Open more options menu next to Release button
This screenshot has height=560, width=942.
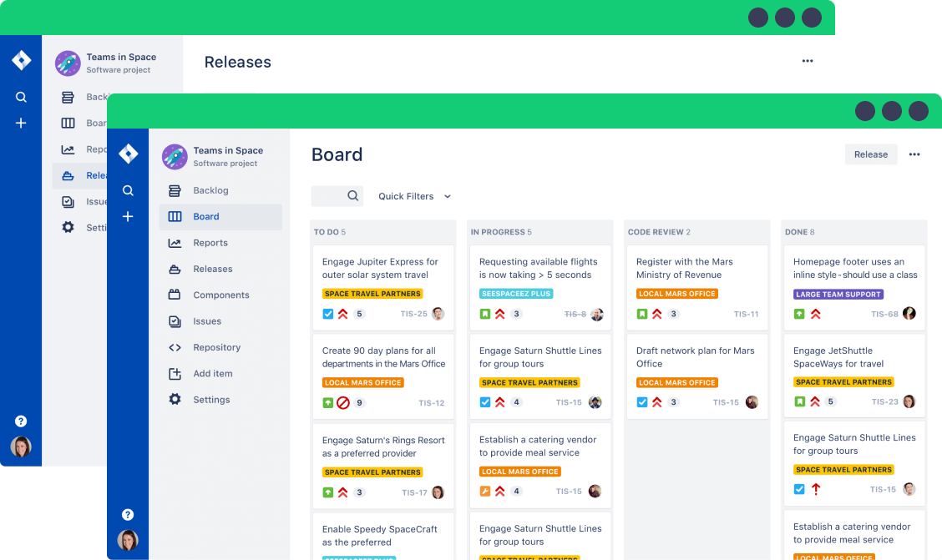click(x=914, y=154)
